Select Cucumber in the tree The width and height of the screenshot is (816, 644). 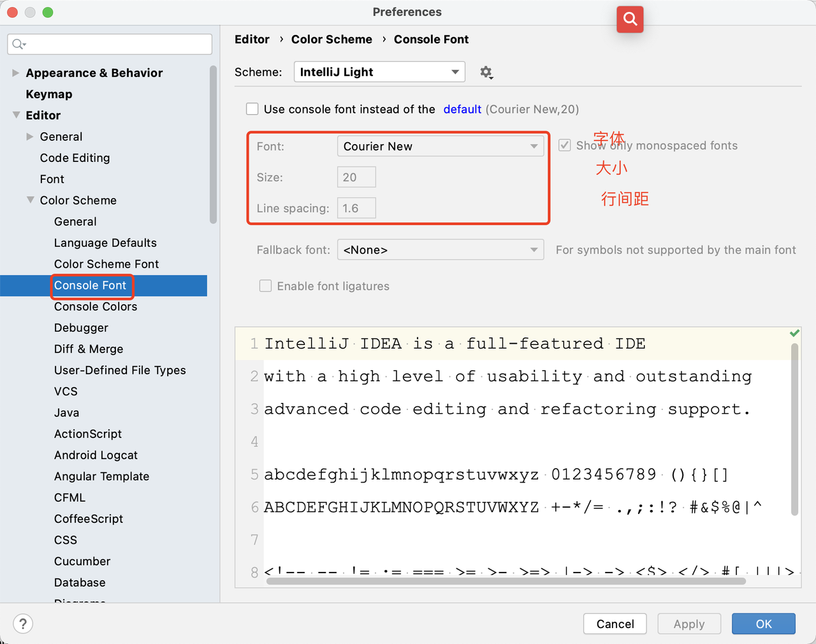tap(82, 561)
